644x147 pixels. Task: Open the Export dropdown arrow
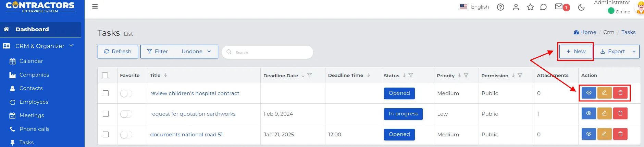[634, 52]
